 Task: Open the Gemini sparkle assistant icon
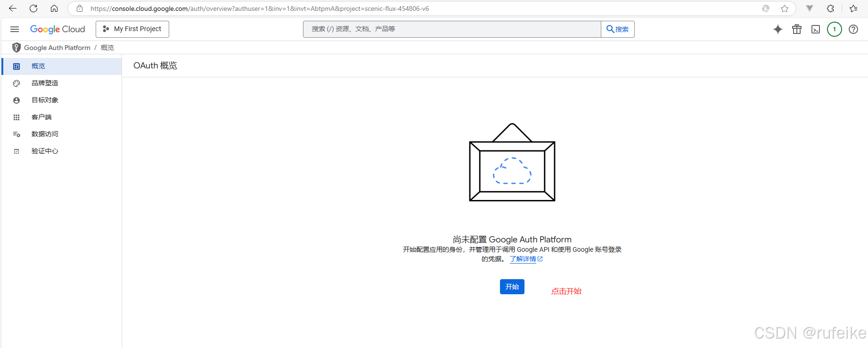pos(778,29)
